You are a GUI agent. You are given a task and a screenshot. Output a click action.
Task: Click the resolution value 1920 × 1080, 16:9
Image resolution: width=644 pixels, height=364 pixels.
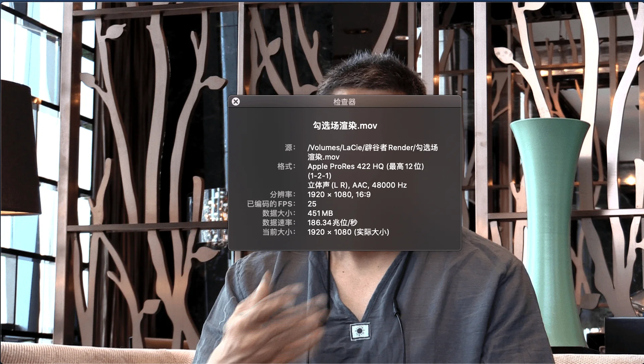point(339,194)
